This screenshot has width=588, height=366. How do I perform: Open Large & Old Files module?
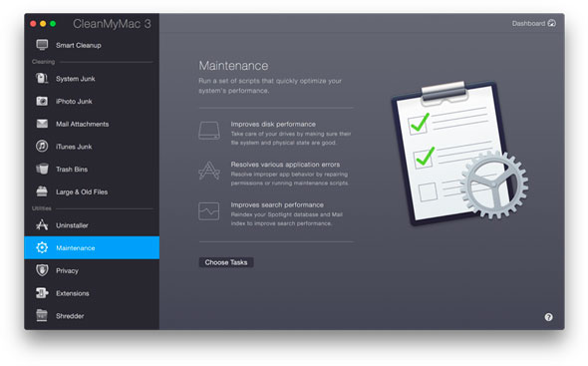point(92,191)
